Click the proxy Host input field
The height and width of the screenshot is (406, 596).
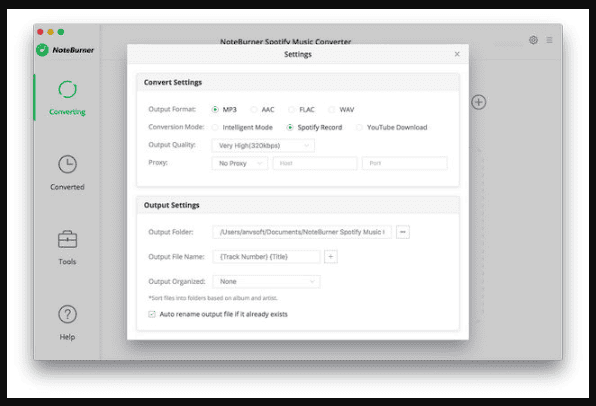[315, 163]
